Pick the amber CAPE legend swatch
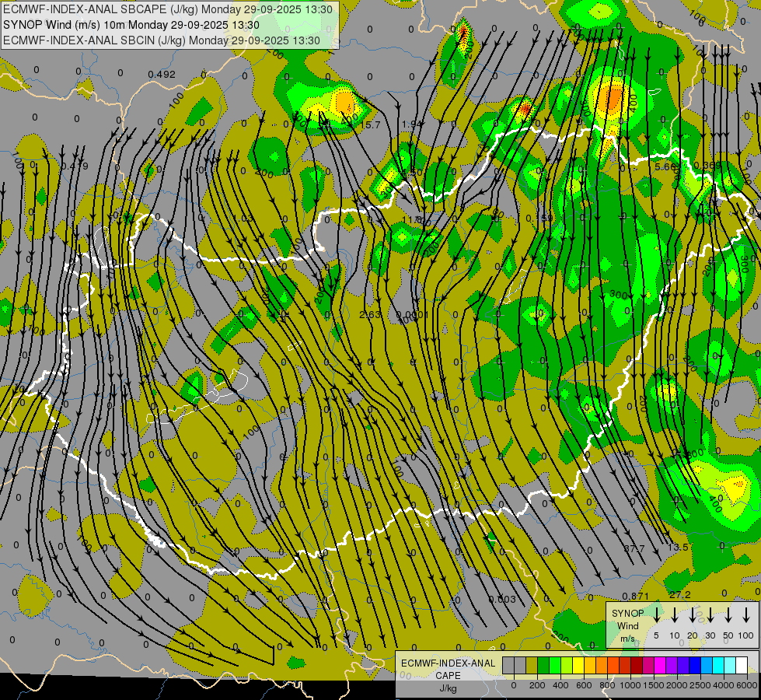The height and width of the screenshot is (700, 761). tap(590, 666)
